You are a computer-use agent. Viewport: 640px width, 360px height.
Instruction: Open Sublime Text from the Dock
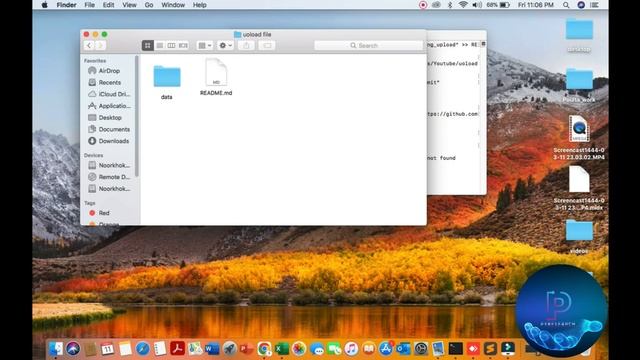pyautogui.click(x=490, y=349)
